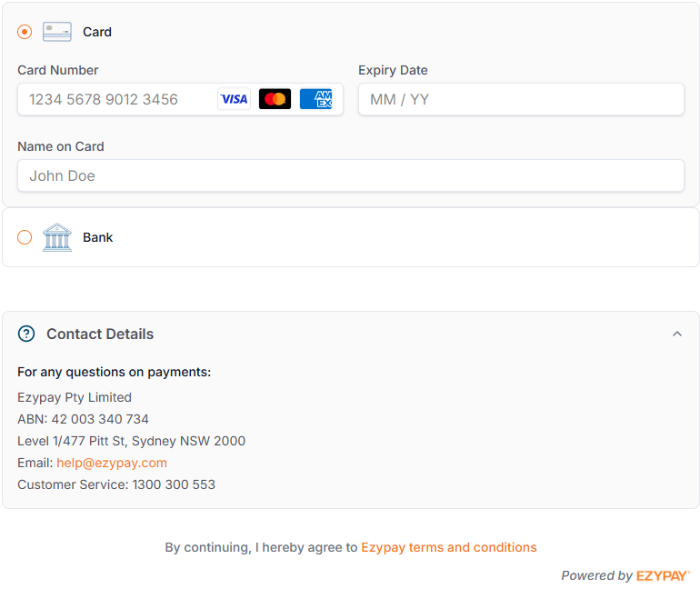Focus the Expiry Date MM / YY field
700x589 pixels.
click(x=521, y=99)
